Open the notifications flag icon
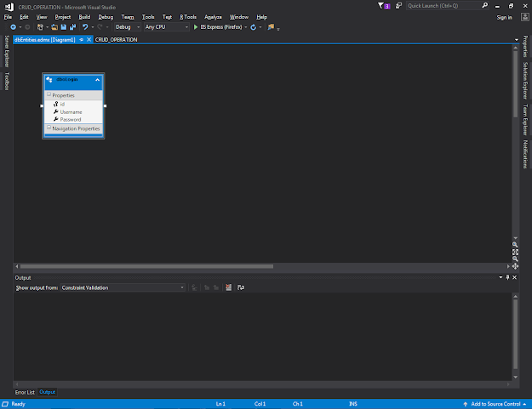 click(x=384, y=6)
